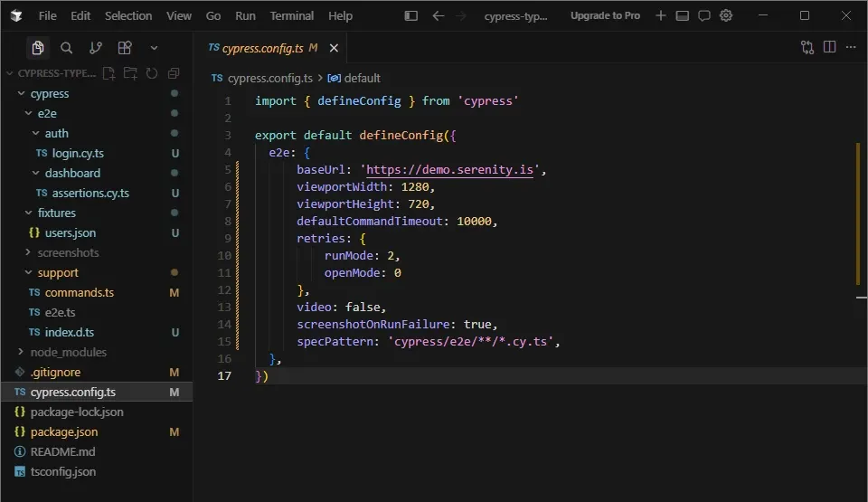Open settings gear icon
868x502 pixels.
(726, 15)
